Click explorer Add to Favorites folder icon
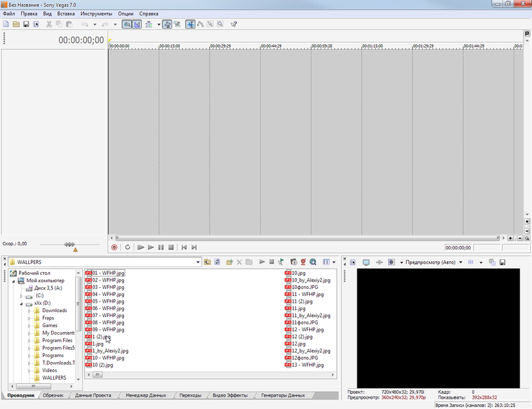532x409 pixels. pyautogui.click(x=230, y=262)
